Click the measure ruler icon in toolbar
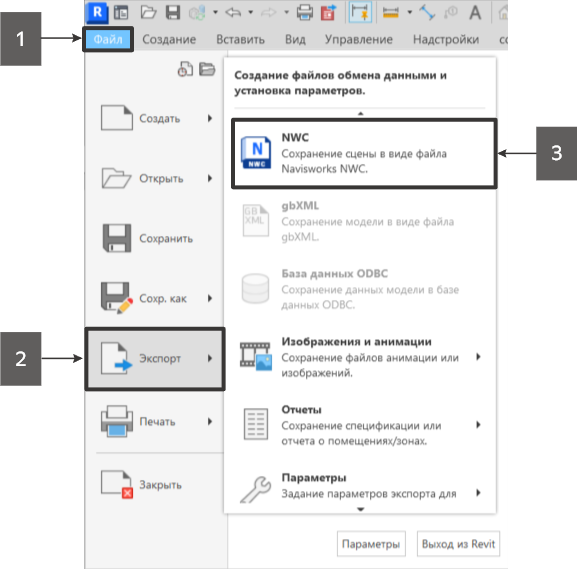The width and height of the screenshot is (577, 569). pyautogui.click(x=390, y=13)
